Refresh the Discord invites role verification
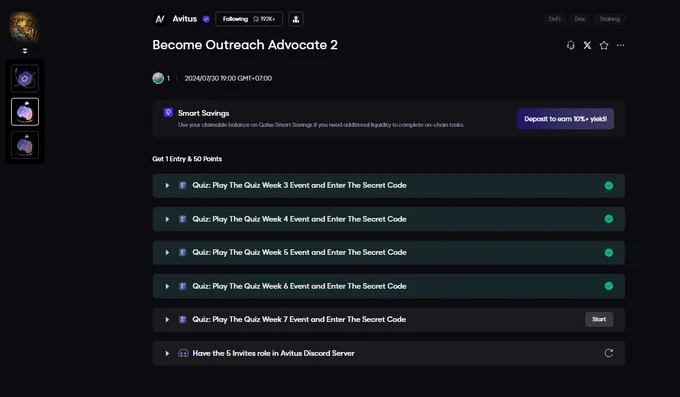The image size is (680, 397). pyautogui.click(x=609, y=353)
